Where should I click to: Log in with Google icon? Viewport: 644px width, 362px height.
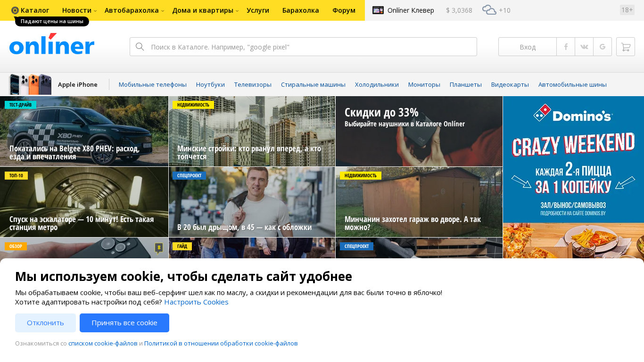click(x=603, y=47)
